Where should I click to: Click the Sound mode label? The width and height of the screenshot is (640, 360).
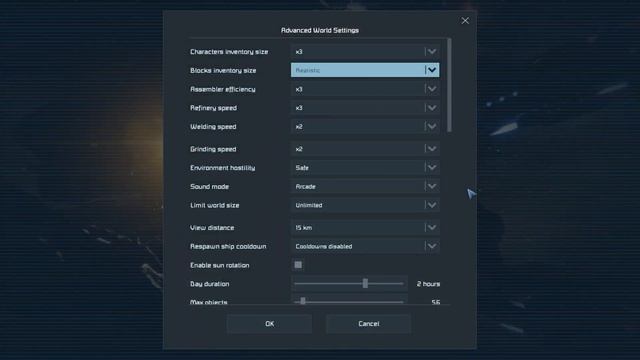pyautogui.click(x=209, y=187)
